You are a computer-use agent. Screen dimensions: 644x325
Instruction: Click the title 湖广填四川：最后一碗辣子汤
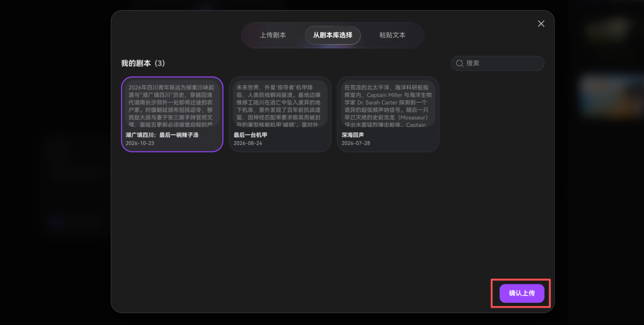point(162,135)
